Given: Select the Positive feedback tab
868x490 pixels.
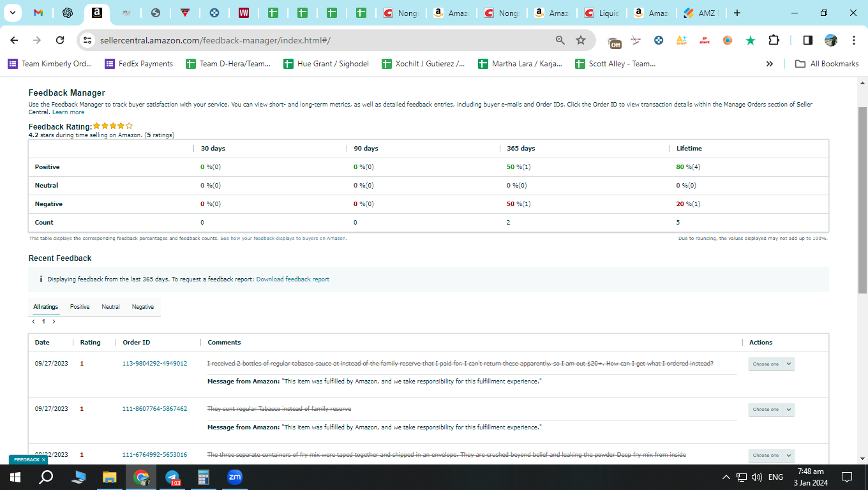Looking at the screenshot, I should [x=80, y=307].
